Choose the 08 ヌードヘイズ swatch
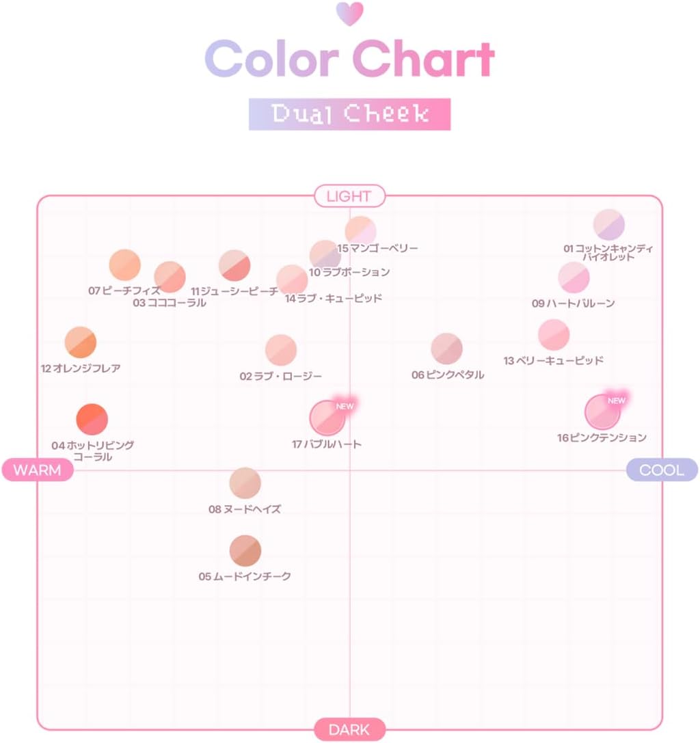Screen dimensions: 700x743 click(x=245, y=484)
